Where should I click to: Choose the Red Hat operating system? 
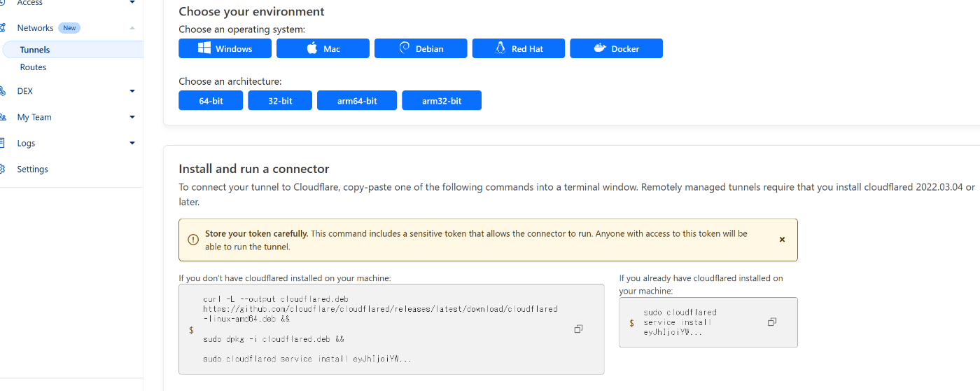519,48
